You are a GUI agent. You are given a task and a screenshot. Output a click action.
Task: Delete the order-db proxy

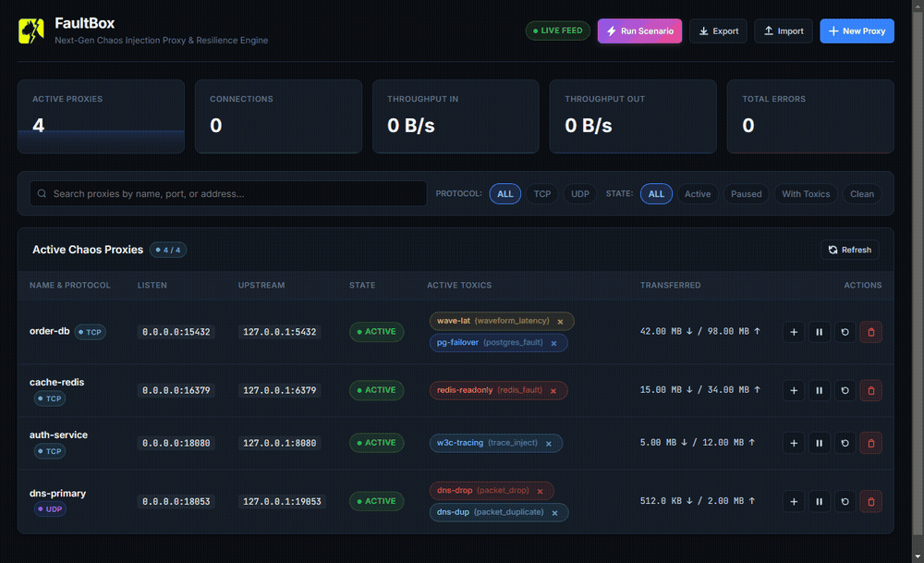click(x=871, y=332)
